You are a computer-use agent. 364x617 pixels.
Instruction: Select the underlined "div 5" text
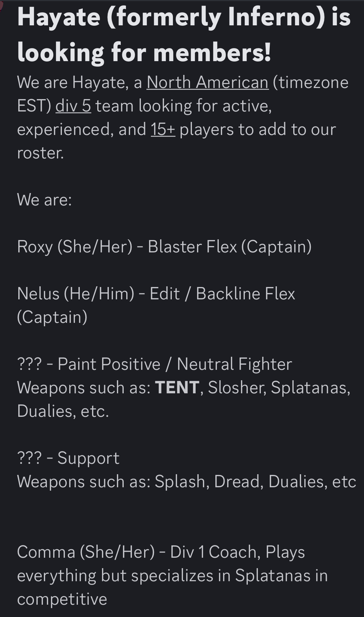[x=73, y=106]
